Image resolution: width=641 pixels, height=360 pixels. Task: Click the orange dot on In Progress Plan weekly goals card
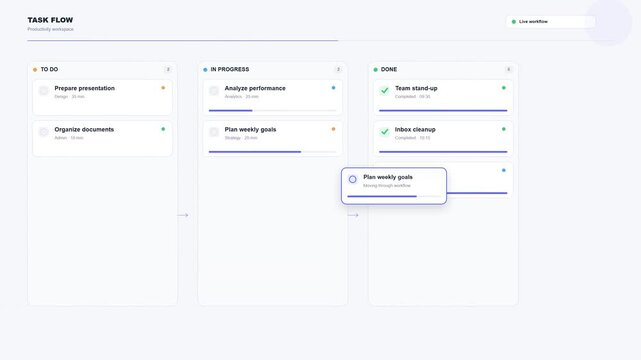pyautogui.click(x=334, y=129)
